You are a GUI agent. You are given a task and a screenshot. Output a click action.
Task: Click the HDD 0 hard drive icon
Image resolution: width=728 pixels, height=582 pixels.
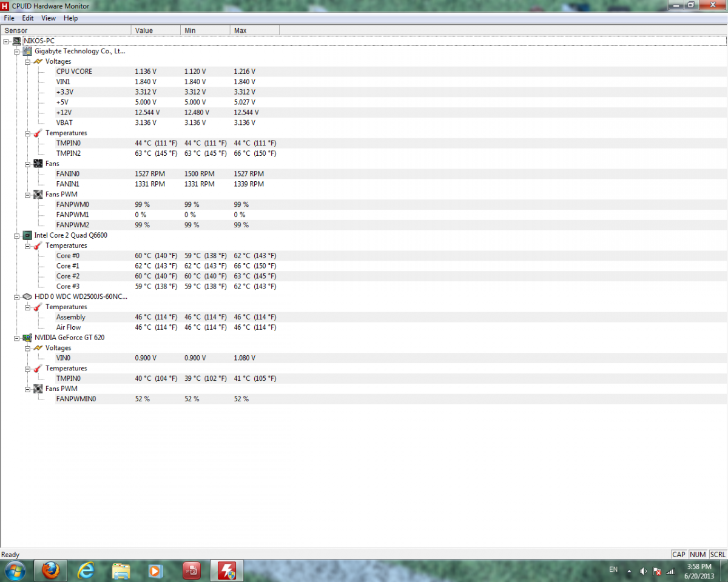click(x=27, y=297)
